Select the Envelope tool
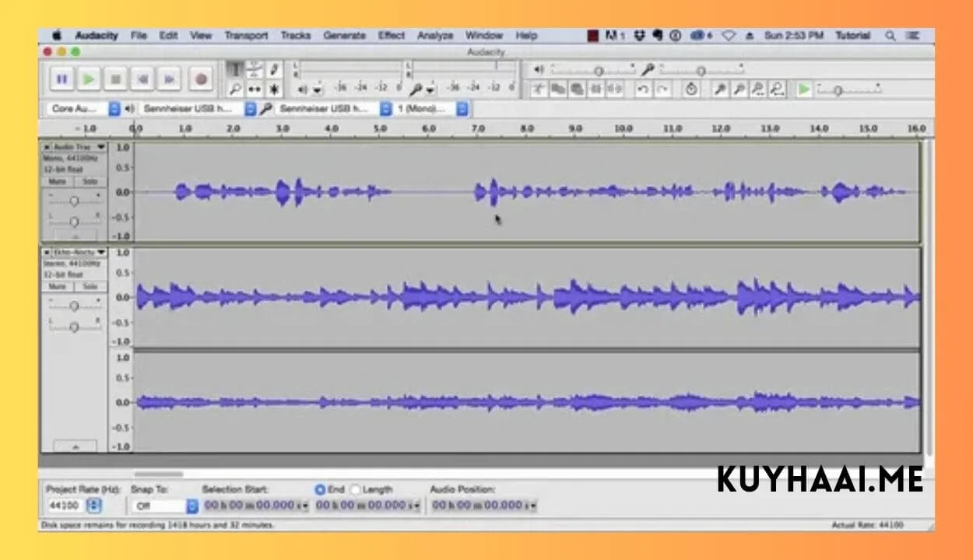The height and width of the screenshot is (560, 973). pyautogui.click(x=254, y=69)
